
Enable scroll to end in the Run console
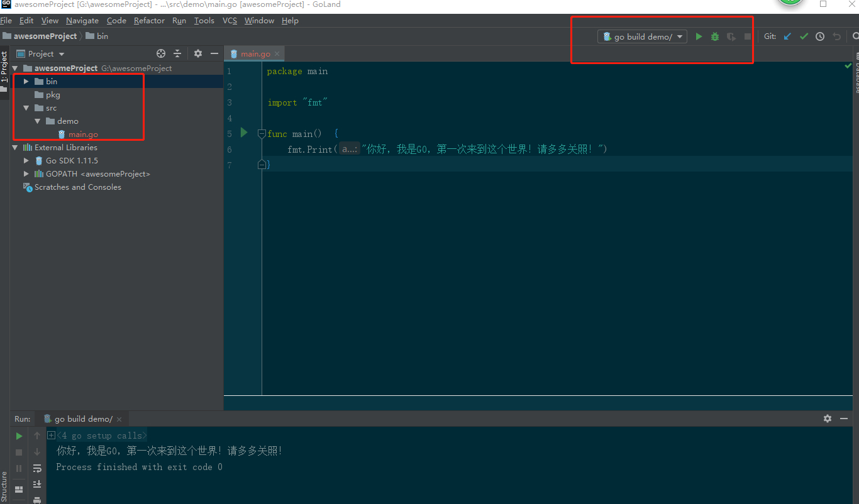tap(37, 484)
